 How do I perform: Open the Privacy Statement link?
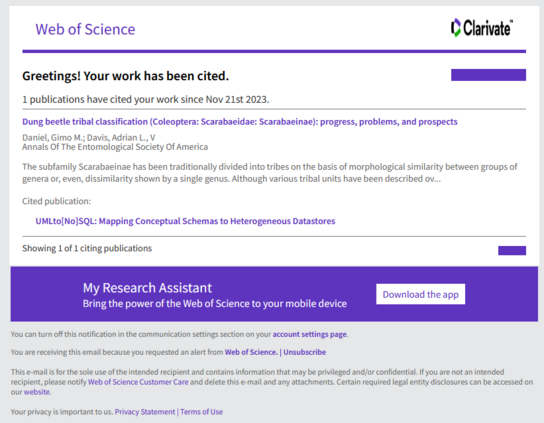tap(145, 412)
